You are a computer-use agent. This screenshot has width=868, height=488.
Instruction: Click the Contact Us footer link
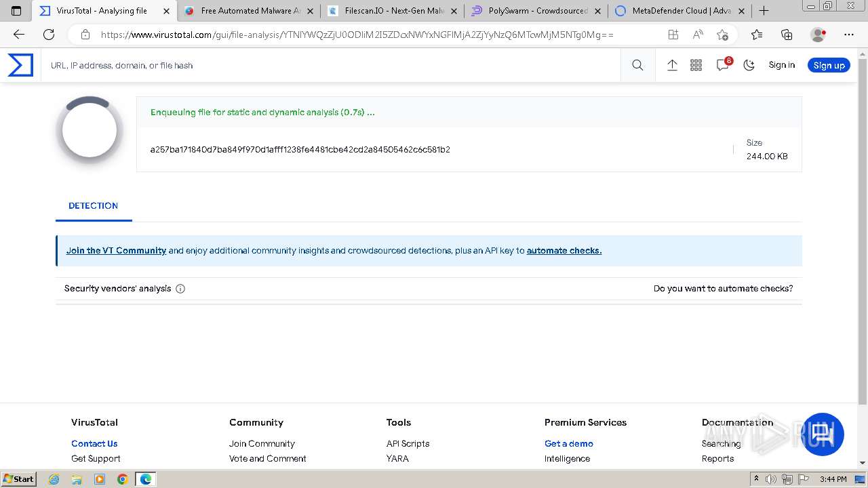tap(94, 444)
